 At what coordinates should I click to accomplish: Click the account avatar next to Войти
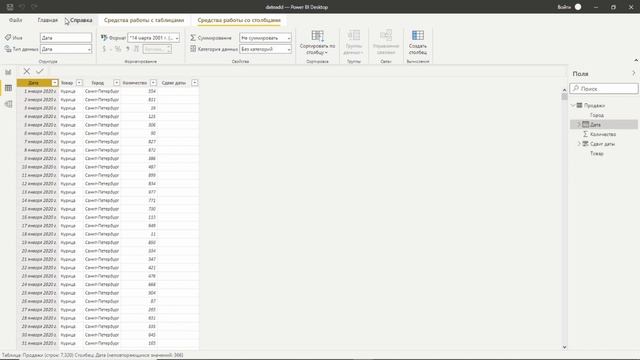(x=578, y=7)
